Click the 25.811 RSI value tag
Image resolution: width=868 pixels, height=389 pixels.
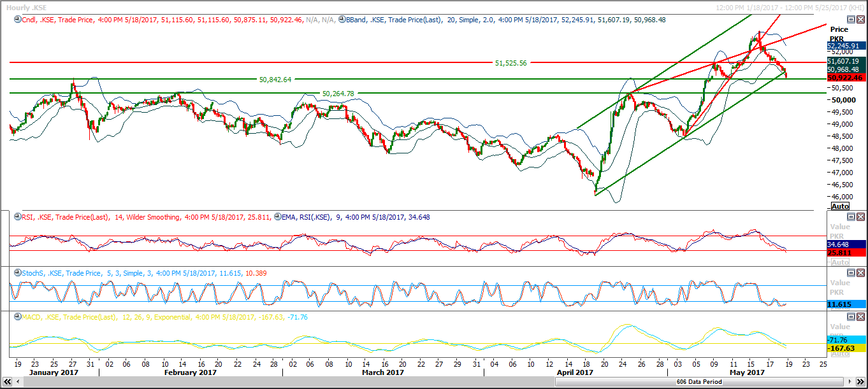tap(846, 253)
